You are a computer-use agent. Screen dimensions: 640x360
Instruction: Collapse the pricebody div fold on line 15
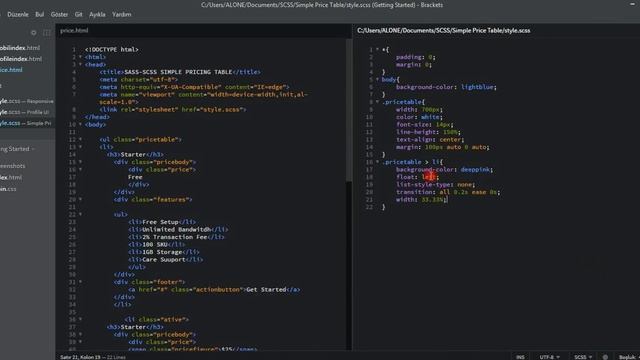80,162
